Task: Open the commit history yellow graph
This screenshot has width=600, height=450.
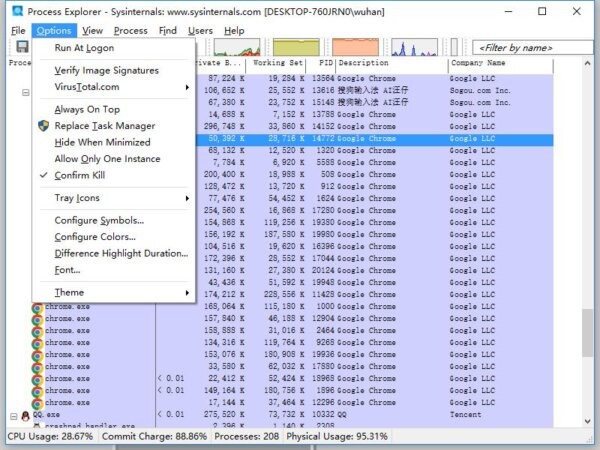Action: (296, 47)
